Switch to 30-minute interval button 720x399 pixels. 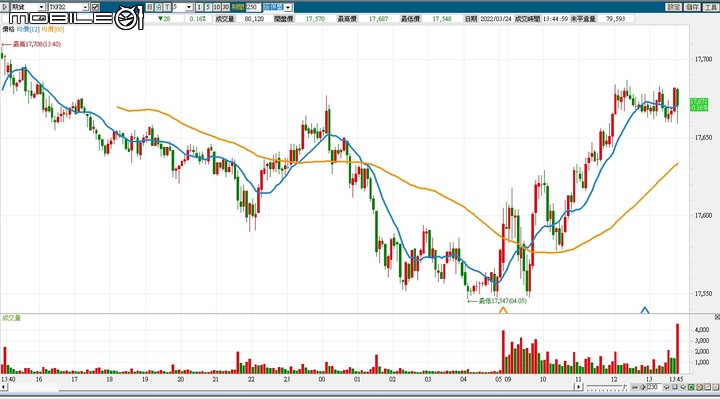225,7
